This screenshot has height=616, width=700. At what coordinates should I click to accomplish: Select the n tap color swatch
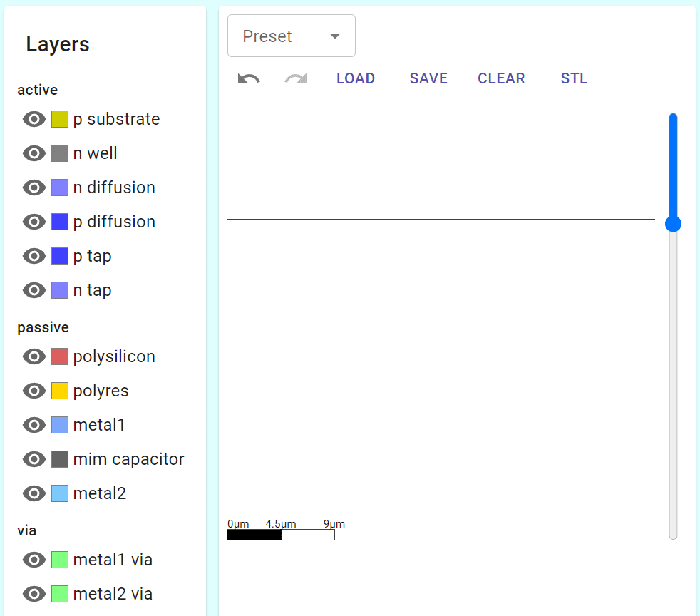tap(60, 290)
